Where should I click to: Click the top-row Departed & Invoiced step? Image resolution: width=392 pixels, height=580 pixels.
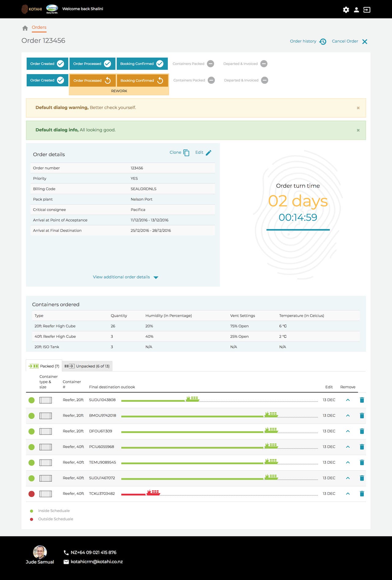[x=245, y=64]
